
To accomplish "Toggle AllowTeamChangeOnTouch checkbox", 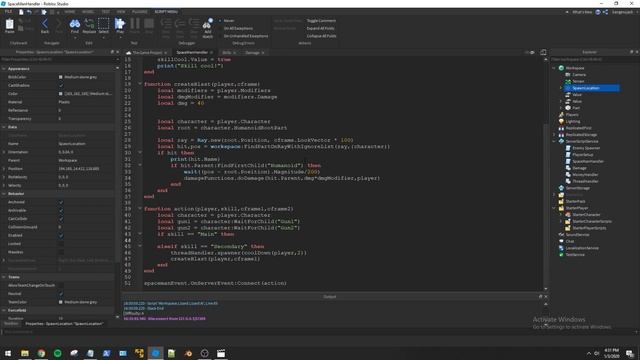I will point(61,285).
